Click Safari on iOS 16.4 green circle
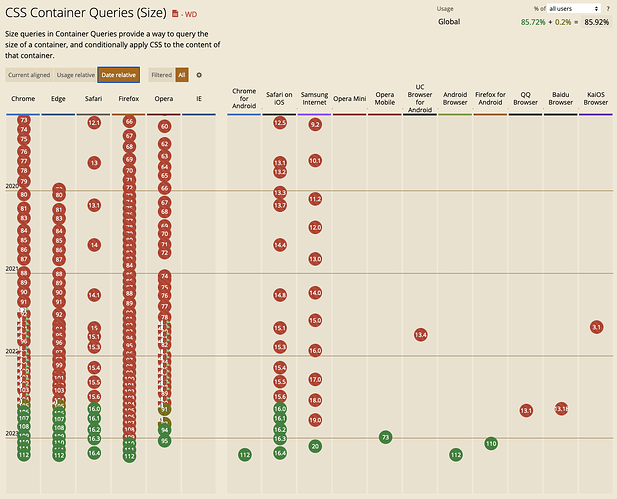 click(280, 453)
